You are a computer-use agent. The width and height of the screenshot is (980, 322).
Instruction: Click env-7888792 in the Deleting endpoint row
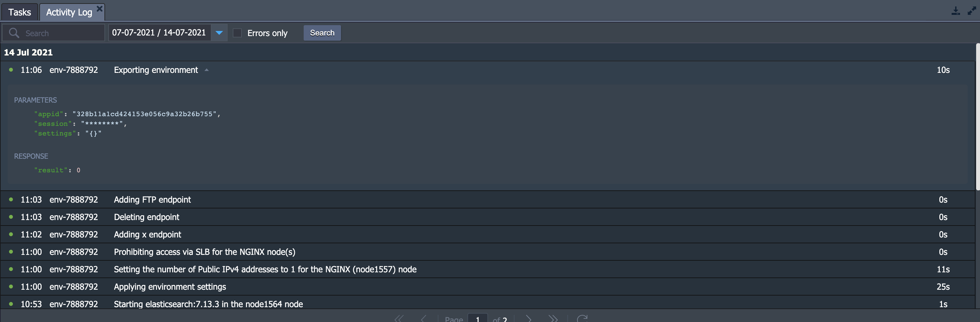(x=73, y=217)
